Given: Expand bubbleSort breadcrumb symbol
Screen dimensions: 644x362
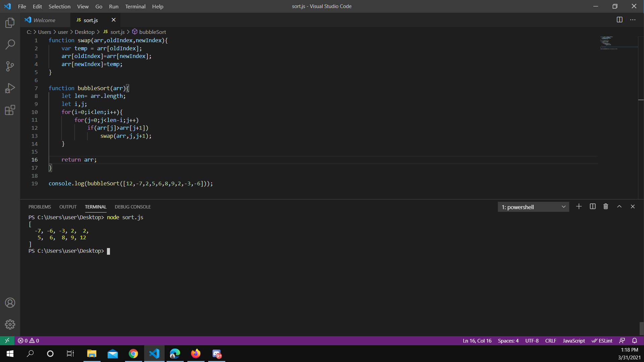Looking at the screenshot, I should point(153,32).
